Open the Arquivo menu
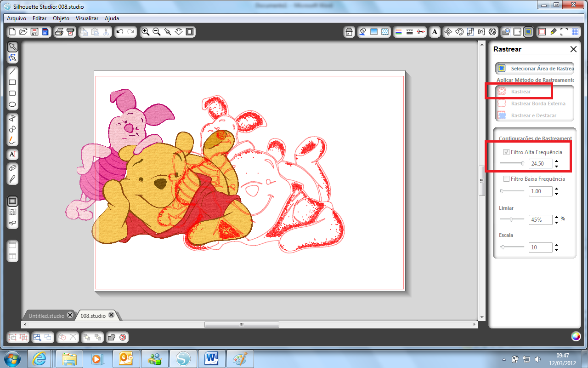The width and height of the screenshot is (588, 368). 16,18
